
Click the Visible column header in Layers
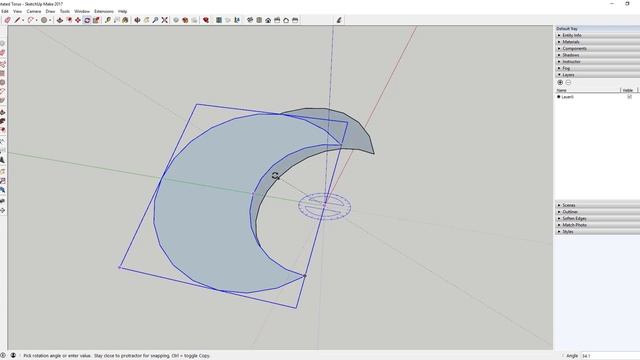tap(629, 90)
